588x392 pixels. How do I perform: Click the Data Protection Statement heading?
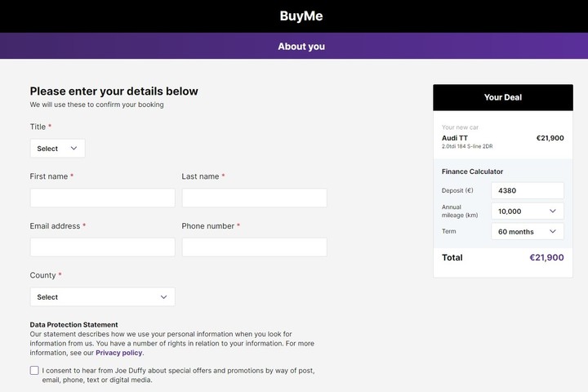tap(73, 324)
